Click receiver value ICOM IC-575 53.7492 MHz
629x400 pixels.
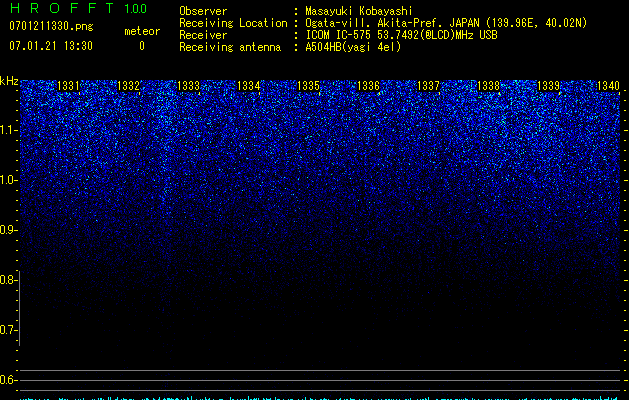401,35
